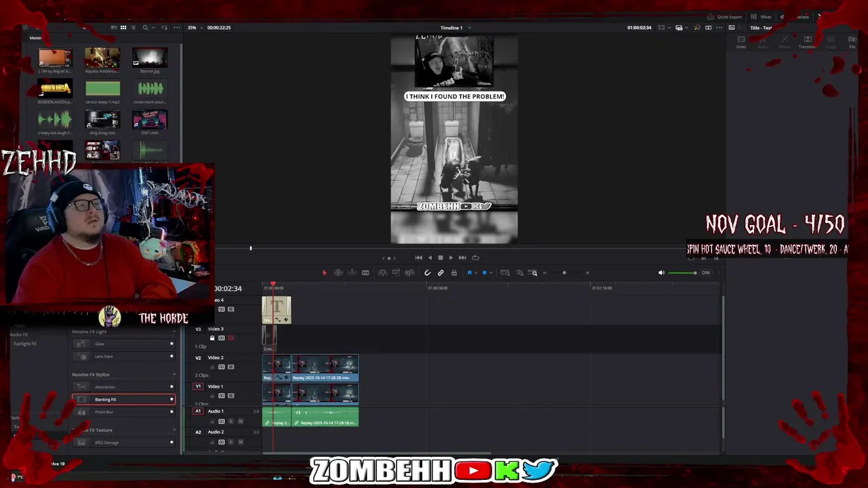Viewport: 868px width, 488px height.
Task: Open the flag color dropdown arrow
Action: click(x=475, y=273)
